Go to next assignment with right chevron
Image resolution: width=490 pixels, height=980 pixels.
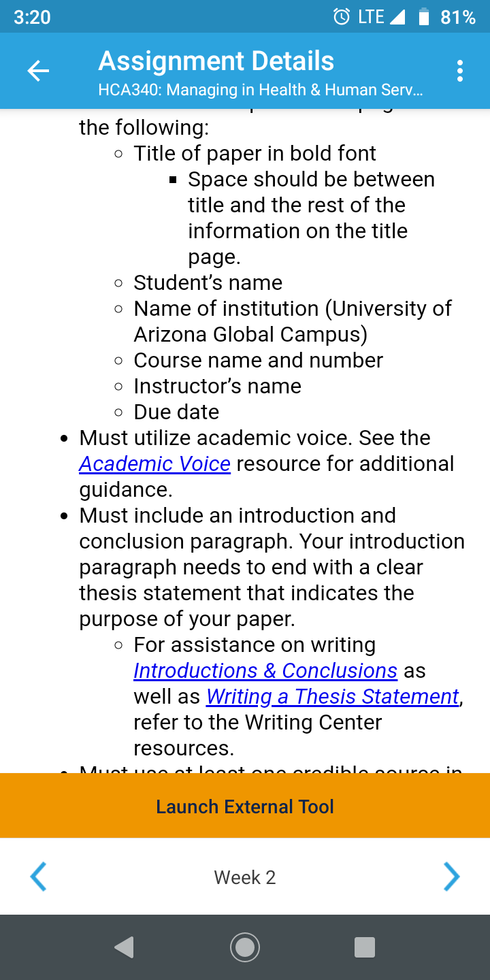point(451,877)
